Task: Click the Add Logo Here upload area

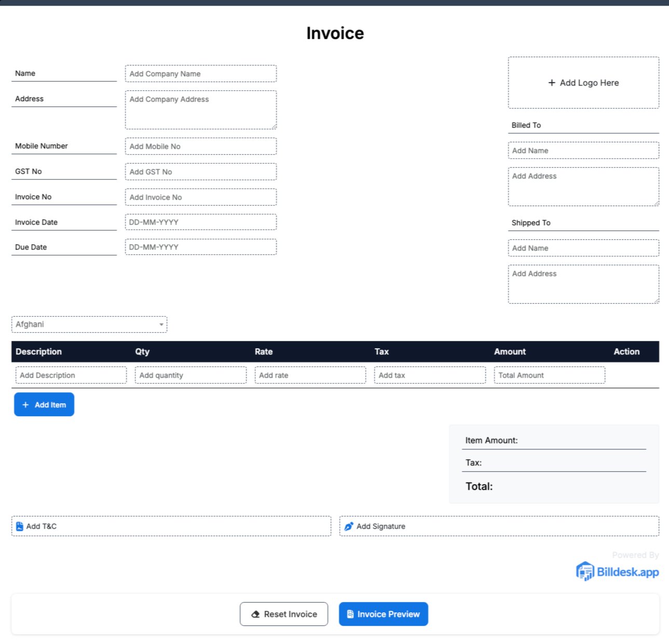Action: [x=583, y=83]
